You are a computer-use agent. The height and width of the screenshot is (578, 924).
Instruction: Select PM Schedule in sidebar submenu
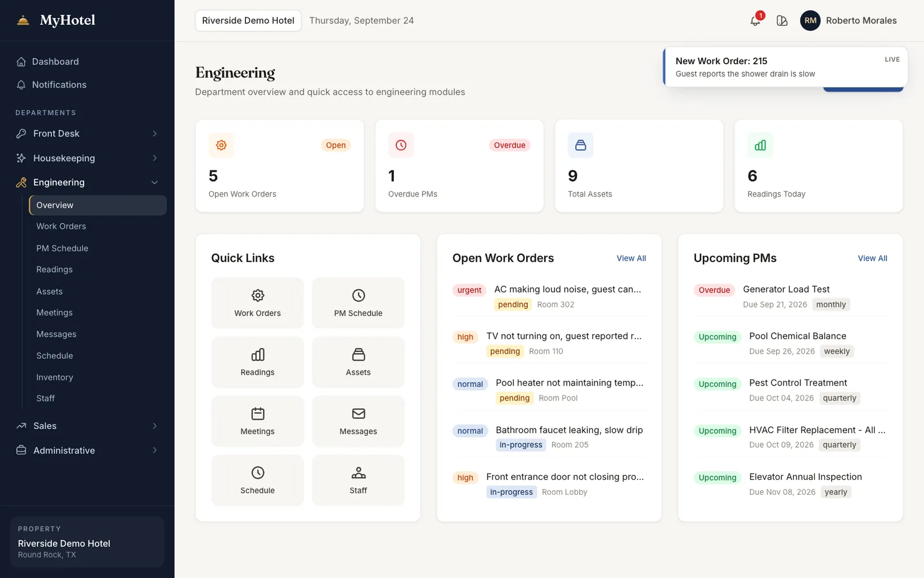(x=98, y=248)
